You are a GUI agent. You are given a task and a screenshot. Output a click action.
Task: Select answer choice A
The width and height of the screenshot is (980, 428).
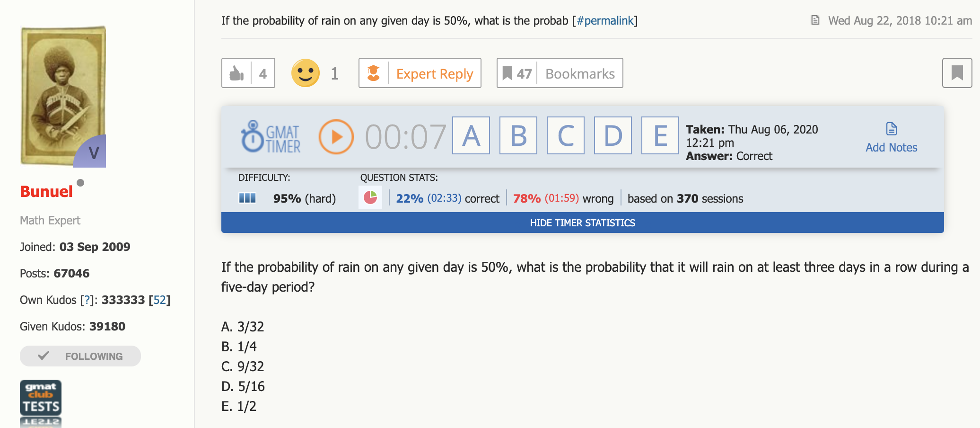click(471, 135)
